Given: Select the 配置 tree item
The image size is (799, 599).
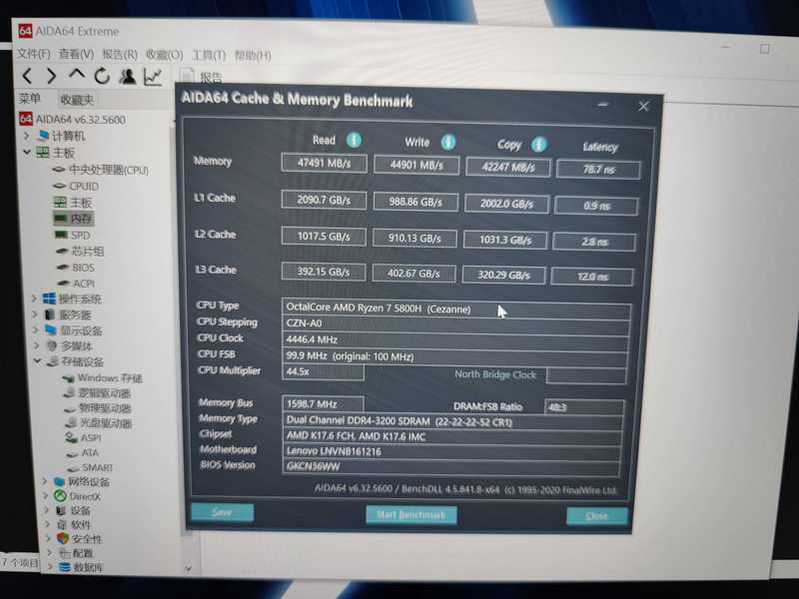Looking at the screenshot, I should [82, 553].
